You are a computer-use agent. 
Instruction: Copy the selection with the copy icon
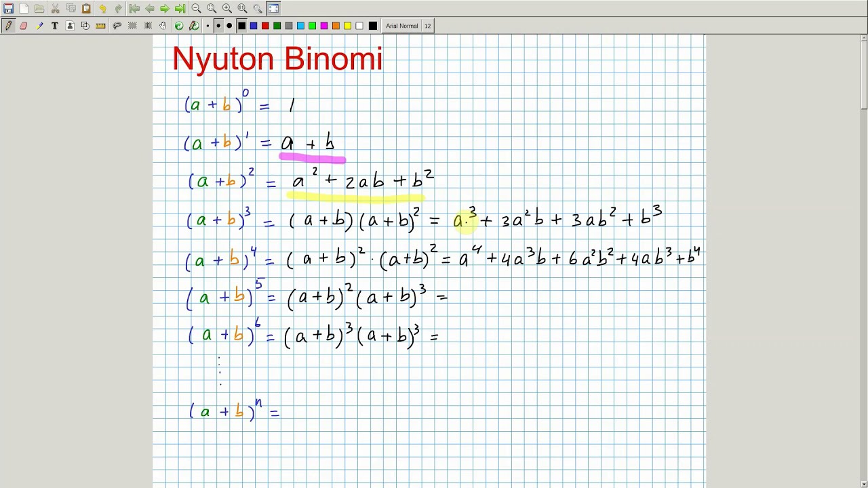click(x=71, y=9)
